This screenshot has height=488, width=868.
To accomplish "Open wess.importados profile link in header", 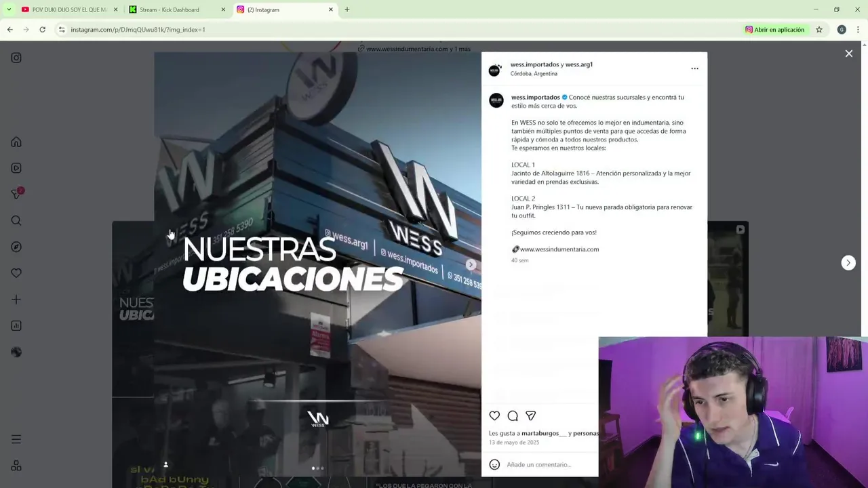I will (x=534, y=64).
